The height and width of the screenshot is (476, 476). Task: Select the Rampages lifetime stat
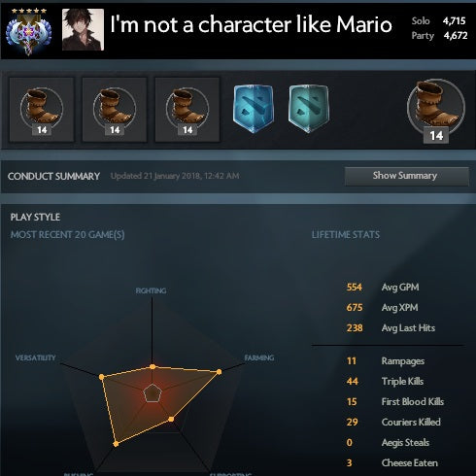(386, 361)
